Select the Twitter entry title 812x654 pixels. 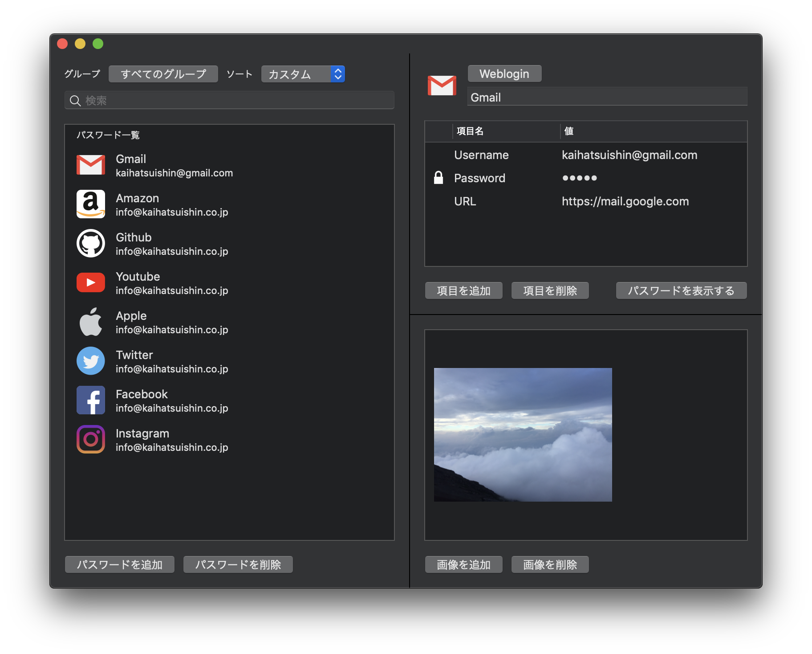pos(134,355)
